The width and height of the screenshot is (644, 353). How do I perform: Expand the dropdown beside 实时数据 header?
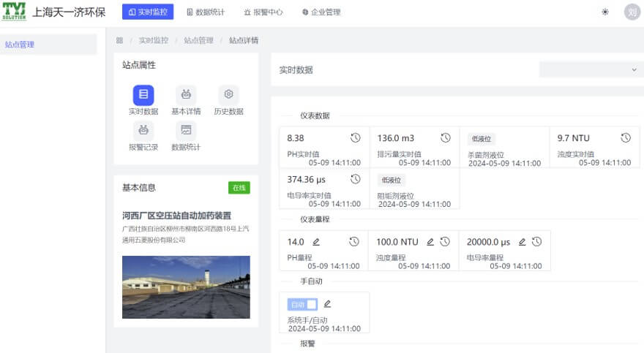click(x=591, y=69)
